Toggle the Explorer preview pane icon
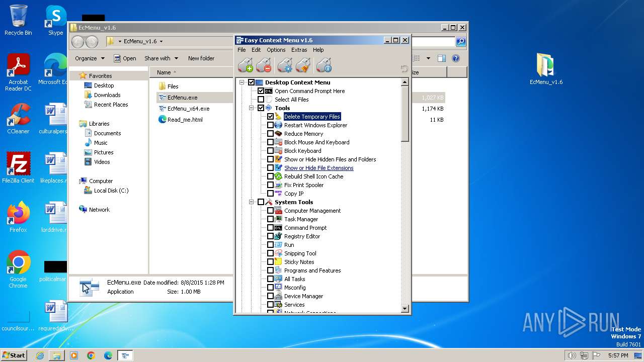This screenshot has height=362, width=644. click(441, 58)
